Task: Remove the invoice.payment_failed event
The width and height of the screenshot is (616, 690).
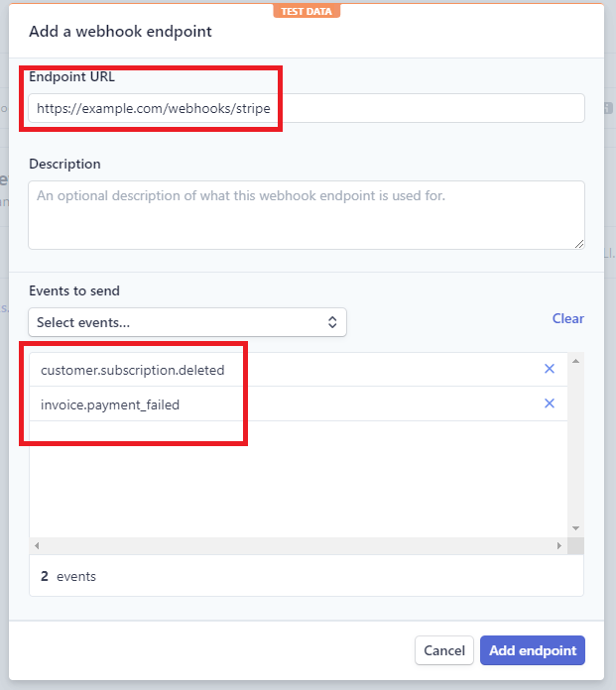Action: (x=550, y=403)
